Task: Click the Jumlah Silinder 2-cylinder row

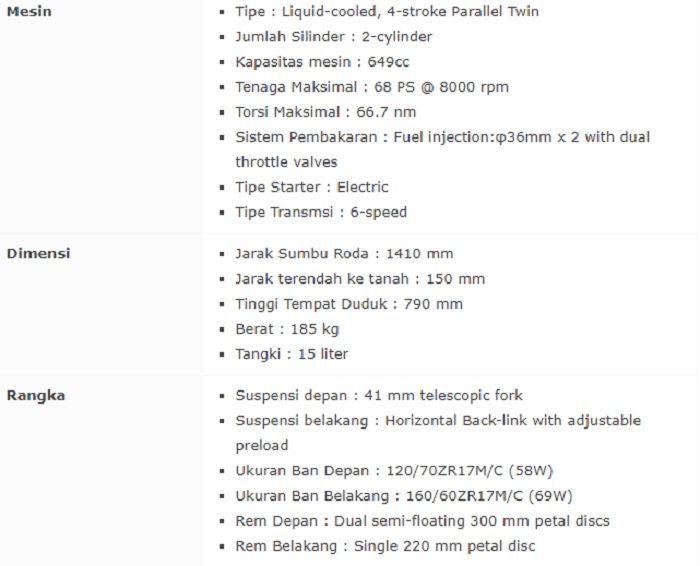Action: (x=334, y=37)
